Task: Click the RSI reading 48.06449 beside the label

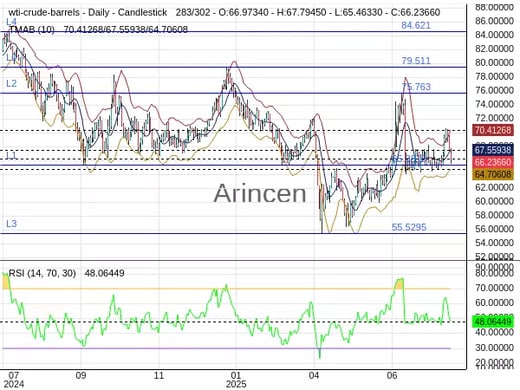Action: point(104,273)
